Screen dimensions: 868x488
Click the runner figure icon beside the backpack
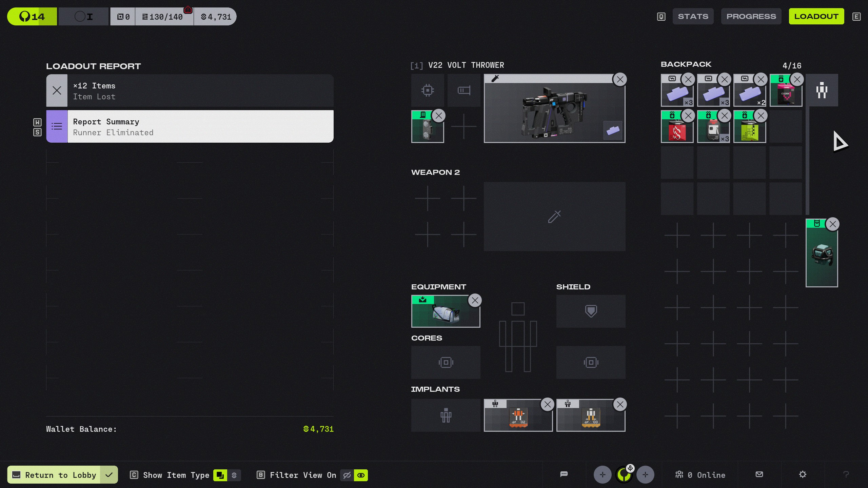pos(822,90)
